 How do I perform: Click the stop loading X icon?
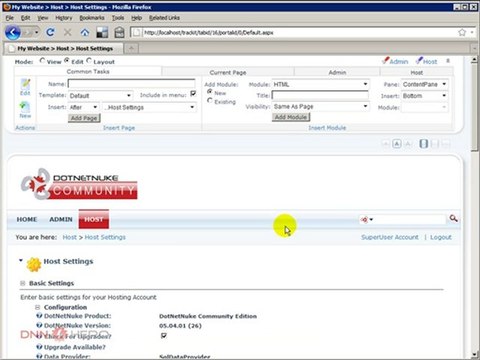click(x=67, y=32)
